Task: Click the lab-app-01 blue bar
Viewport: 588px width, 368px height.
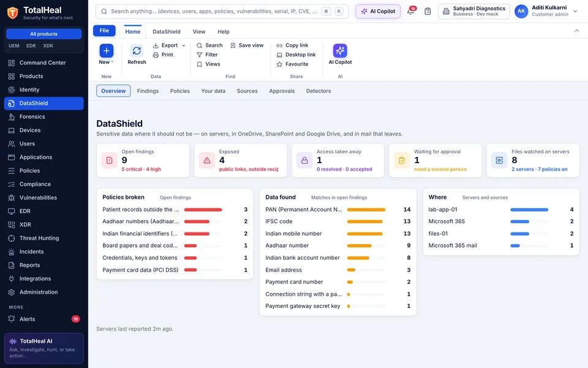Action: tap(529, 210)
